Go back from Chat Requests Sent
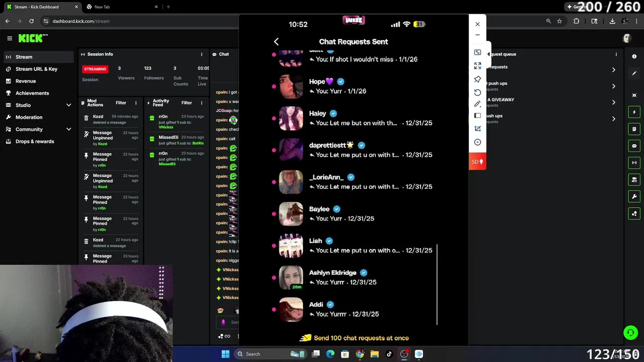Screen dimensions: 644x362 click(276, 42)
